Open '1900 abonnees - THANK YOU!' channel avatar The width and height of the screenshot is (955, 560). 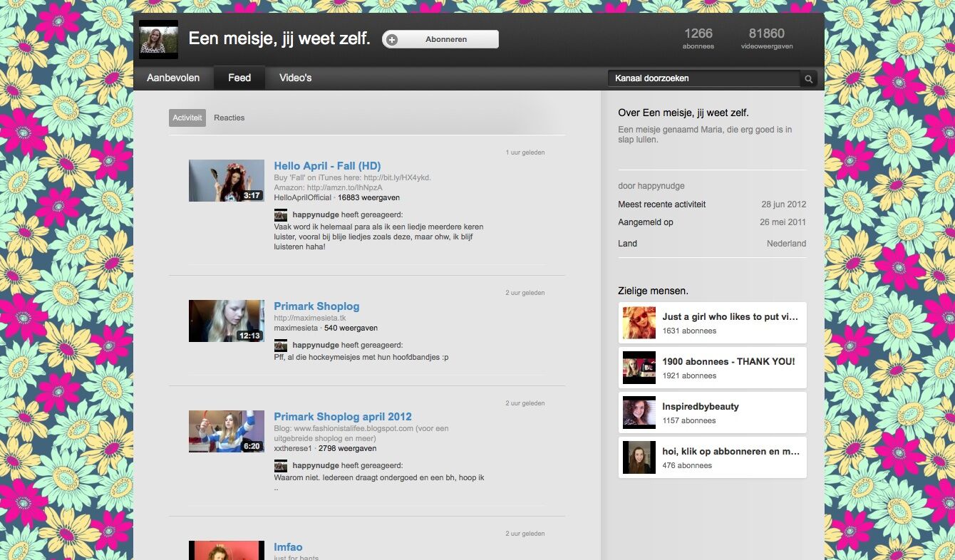pos(639,368)
